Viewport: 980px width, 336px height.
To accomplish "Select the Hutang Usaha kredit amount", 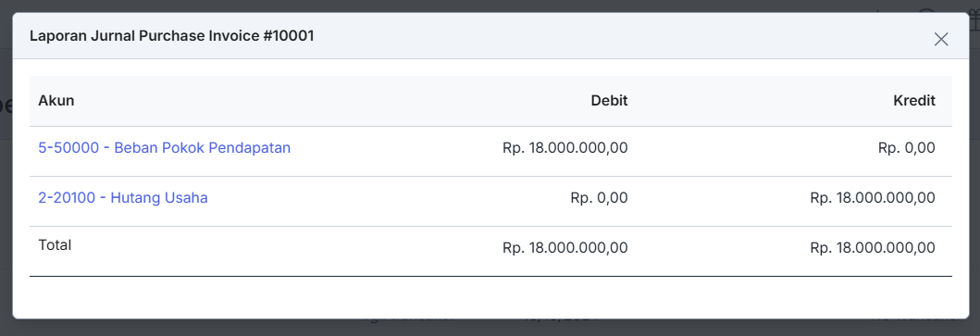I will 873,198.
